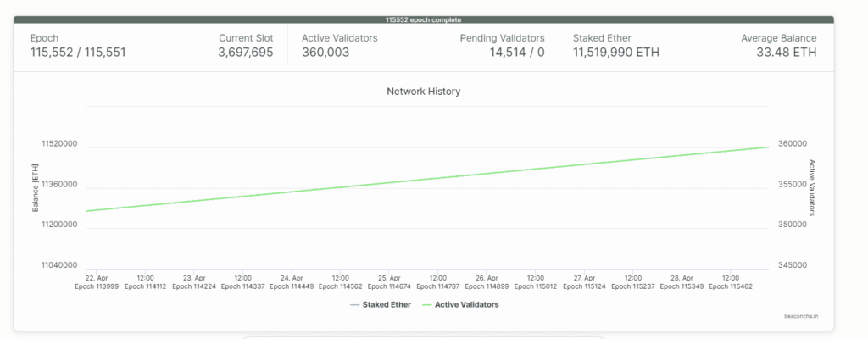Click the 25. Apr Epoch 114674 axis label
The height and width of the screenshot is (339, 868).
390,282
